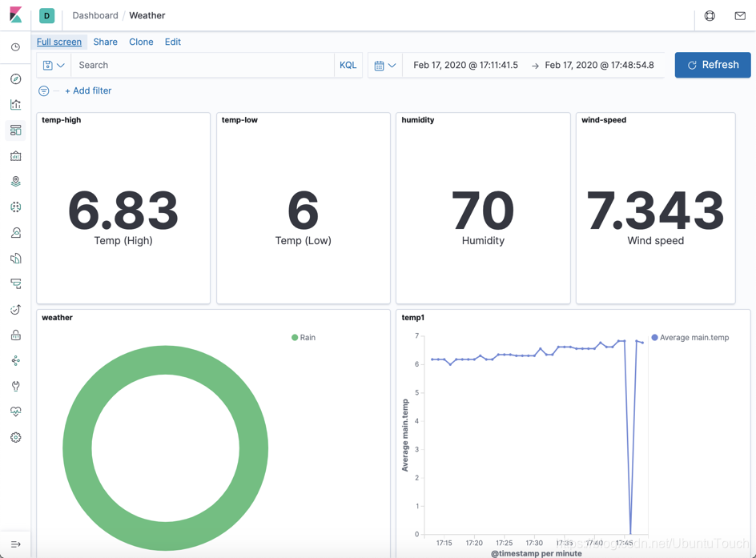
Task: Click Weather breadcrumb title
Action: click(x=147, y=15)
